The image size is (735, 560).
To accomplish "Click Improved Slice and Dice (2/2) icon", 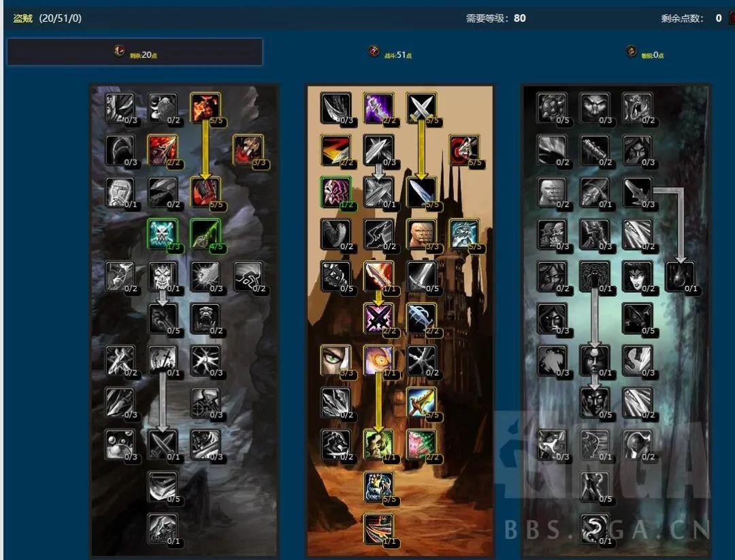I will [336, 150].
